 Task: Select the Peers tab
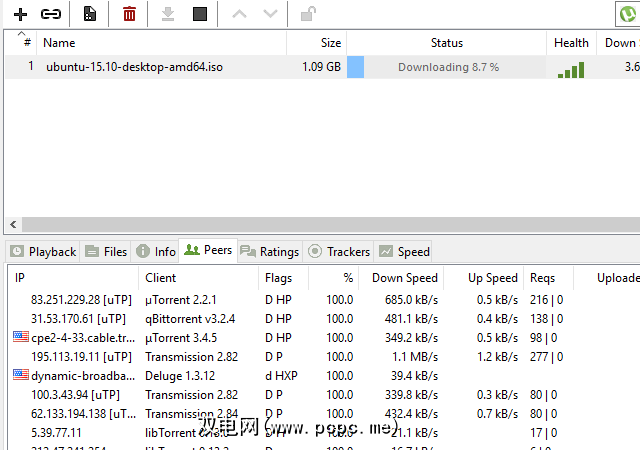208,250
